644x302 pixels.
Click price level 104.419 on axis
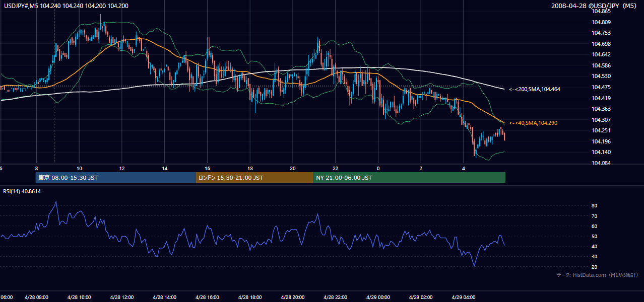601,98
